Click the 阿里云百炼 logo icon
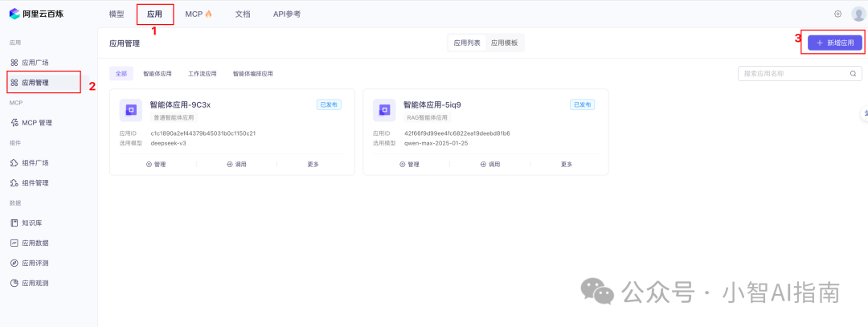 14,14
